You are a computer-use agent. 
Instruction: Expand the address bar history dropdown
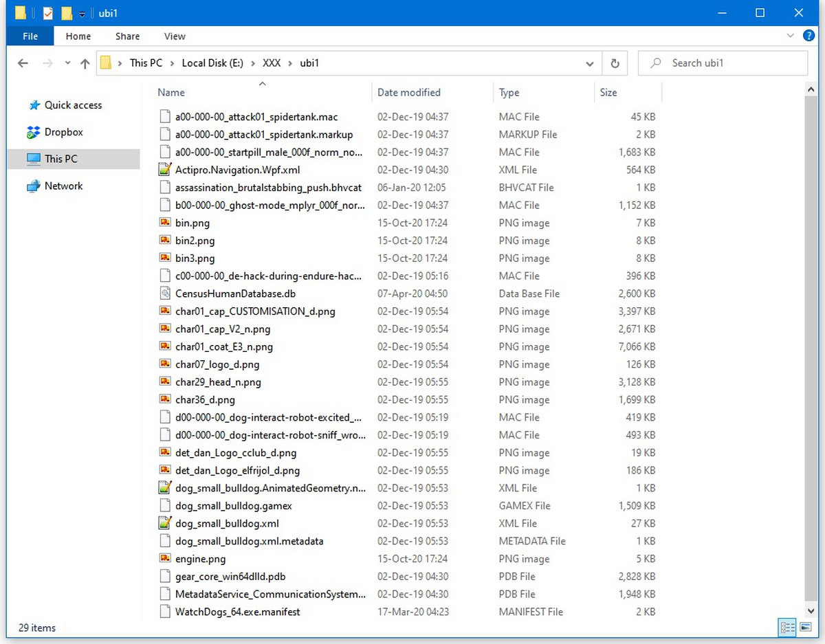(589, 63)
